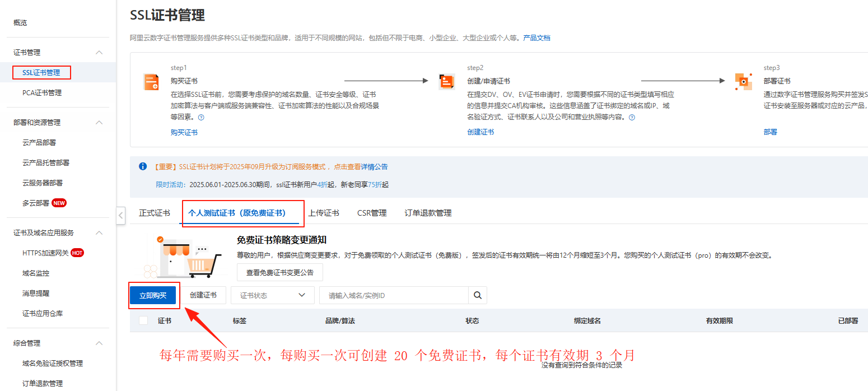The width and height of the screenshot is (868, 391).
Task: Open 云服务器部署 menu item
Action: point(43,183)
